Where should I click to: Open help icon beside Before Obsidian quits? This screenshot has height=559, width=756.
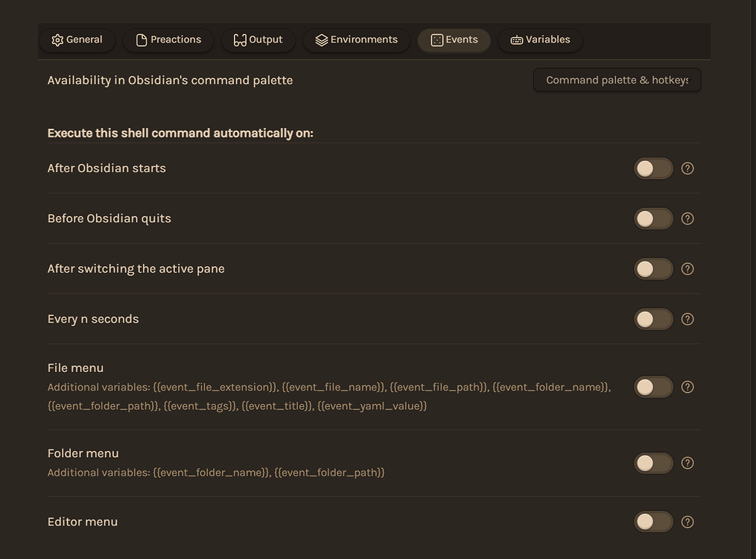687,218
